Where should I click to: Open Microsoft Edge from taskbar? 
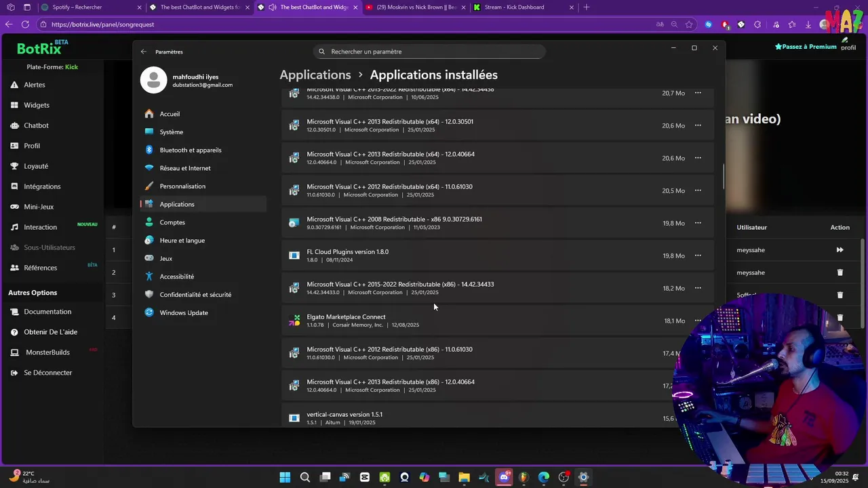point(544,477)
